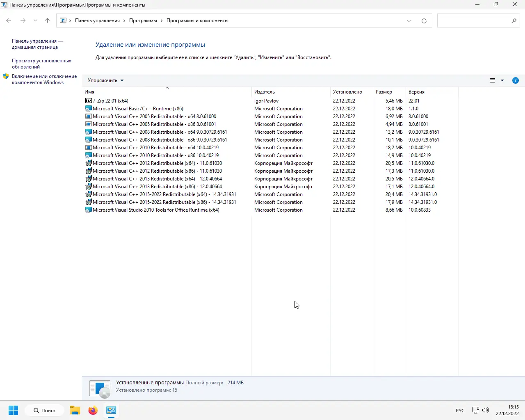The height and width of the screenshot is (420, 525).
Task: Open the view options dropdown arrow
Action: [x=502, y=80]
